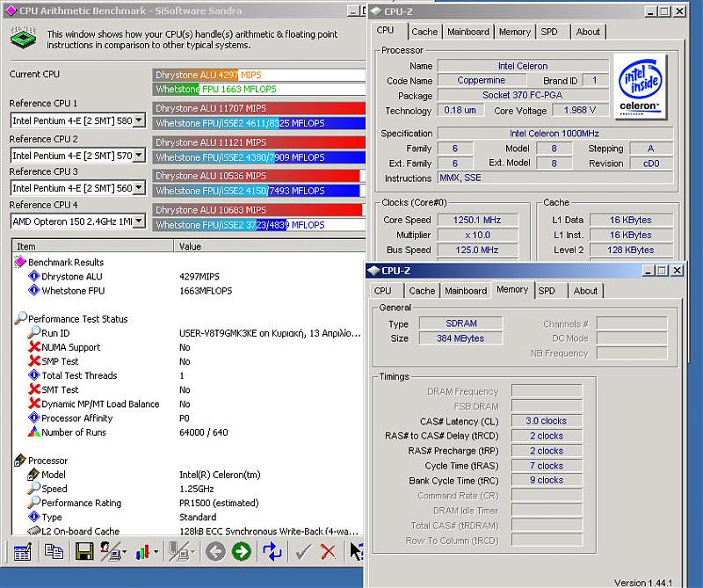703x588 pixels.
Task: Select the Total Test Threads row
Action: coord(188,375)
